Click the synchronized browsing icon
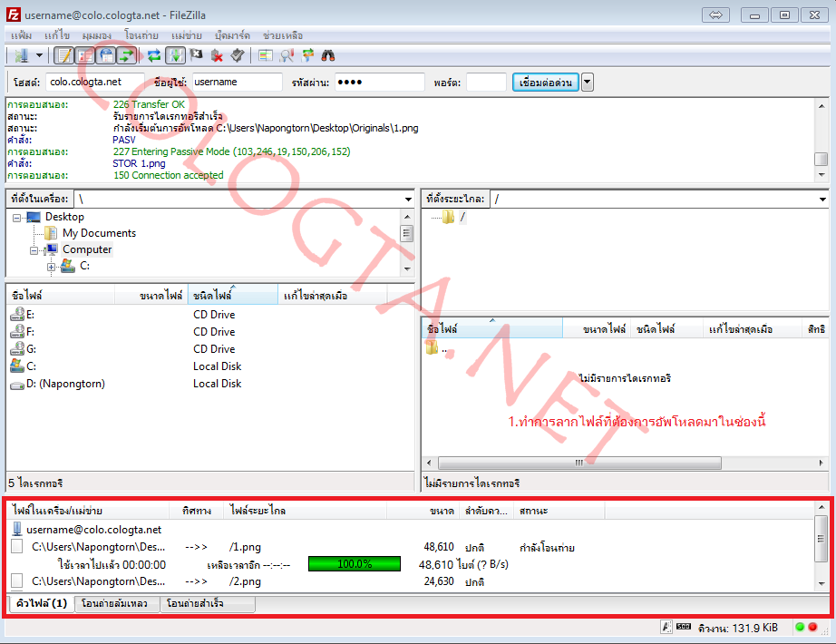The height and width of the screenshot is (644, 836). click(x=307, y=55)
